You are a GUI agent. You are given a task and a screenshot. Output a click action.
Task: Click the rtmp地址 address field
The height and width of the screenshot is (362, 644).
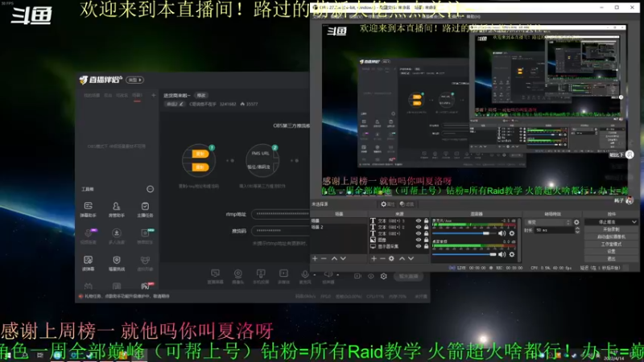[280, 214]
